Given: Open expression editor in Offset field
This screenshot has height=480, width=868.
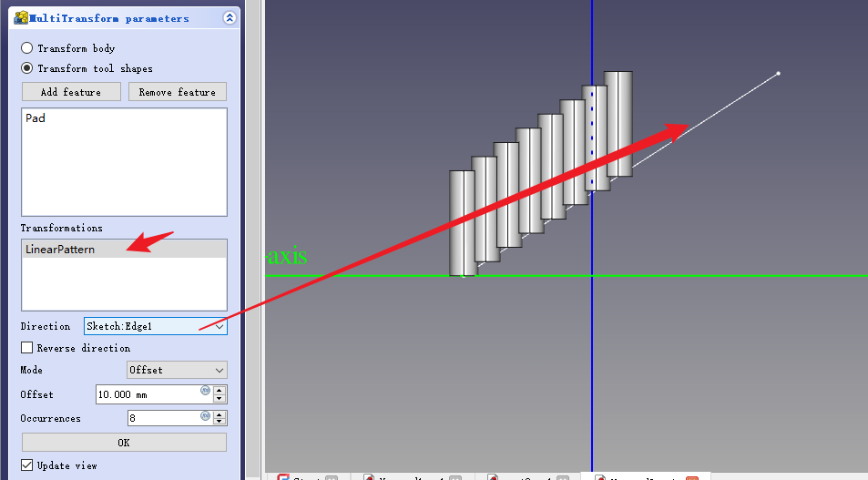Looking at the screenshot, I should (205, 391).
